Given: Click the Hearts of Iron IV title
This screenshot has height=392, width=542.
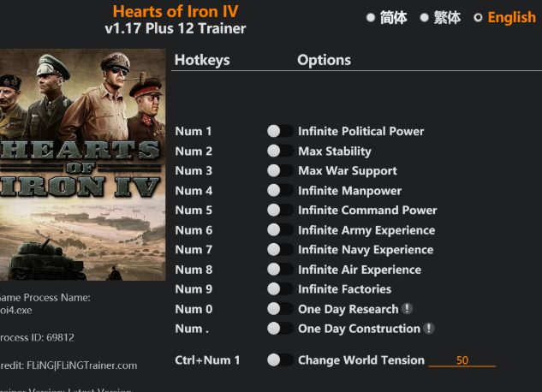Looking at the screenshot, I should pyautogui.click(x=176, y=11).
